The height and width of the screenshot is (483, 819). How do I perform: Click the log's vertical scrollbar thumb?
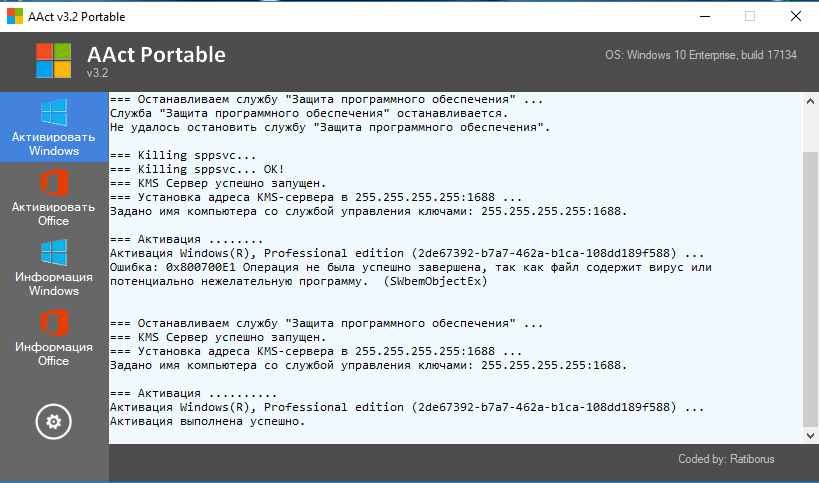pyautogui.click(x=811, y=290)
